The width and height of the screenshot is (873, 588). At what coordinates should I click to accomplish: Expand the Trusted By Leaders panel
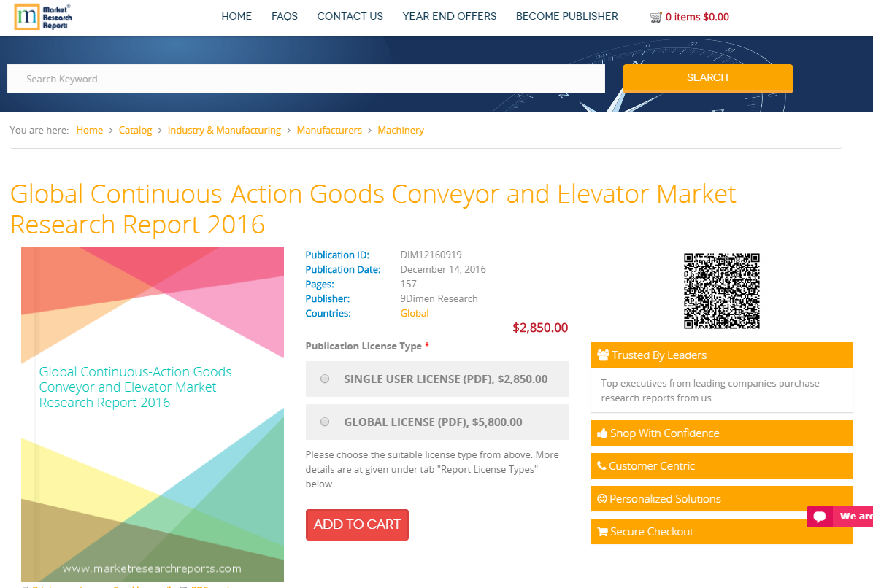tap(722, 355)
